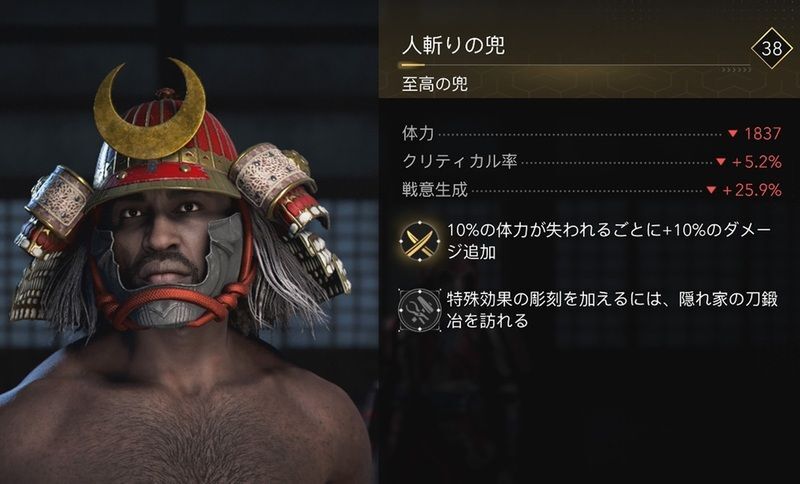Click the helmet's red chin cord

click(171, 301)
